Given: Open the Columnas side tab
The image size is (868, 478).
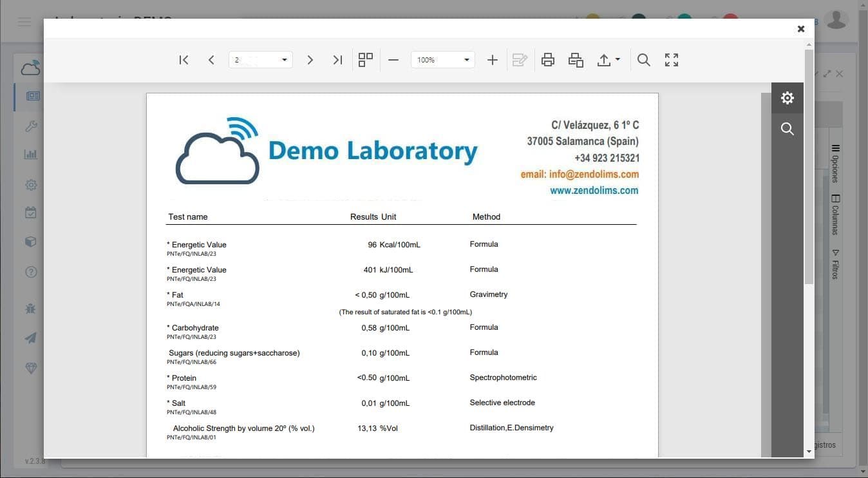Looking at the screenshot, I should coord(836,215).
